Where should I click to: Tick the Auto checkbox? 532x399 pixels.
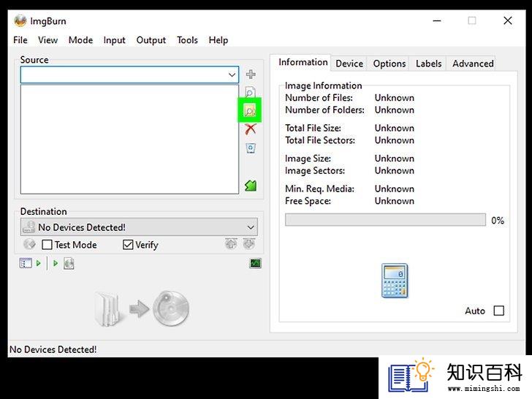click(498, 311)
